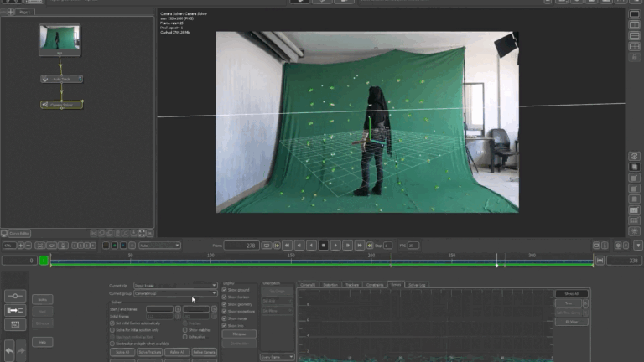Toggle Show geometry checkbox
Screen dimensions: 644x362
pyautogui.click(x=224, y=304)
